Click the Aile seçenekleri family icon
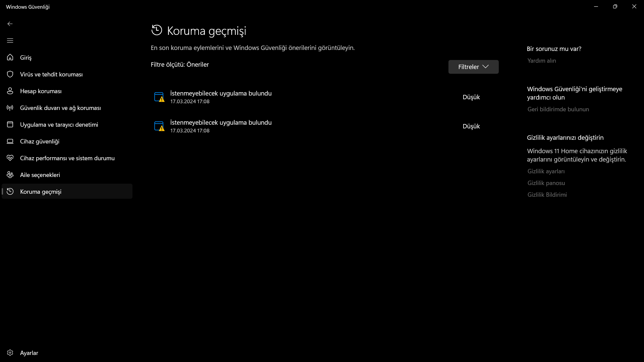The height and width of the screenshot is (362, 644). (10, 175)
